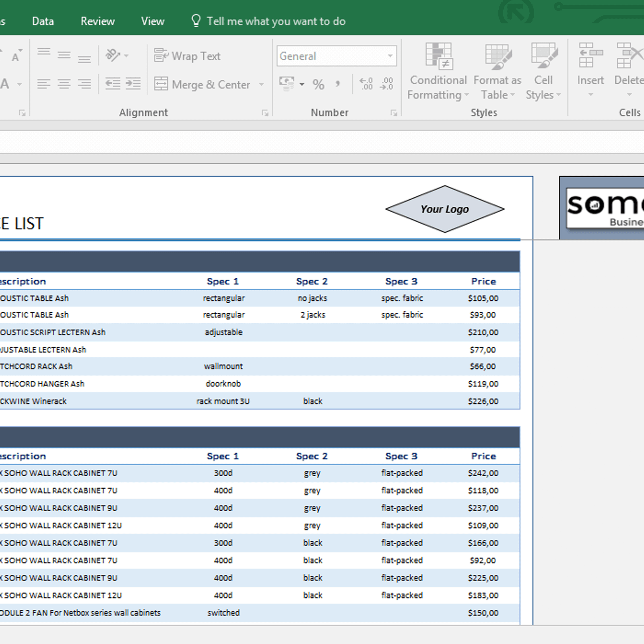Select Spec 3 header in second table
644x644 pixels.
pyautogui.click(x=401, y=456)
